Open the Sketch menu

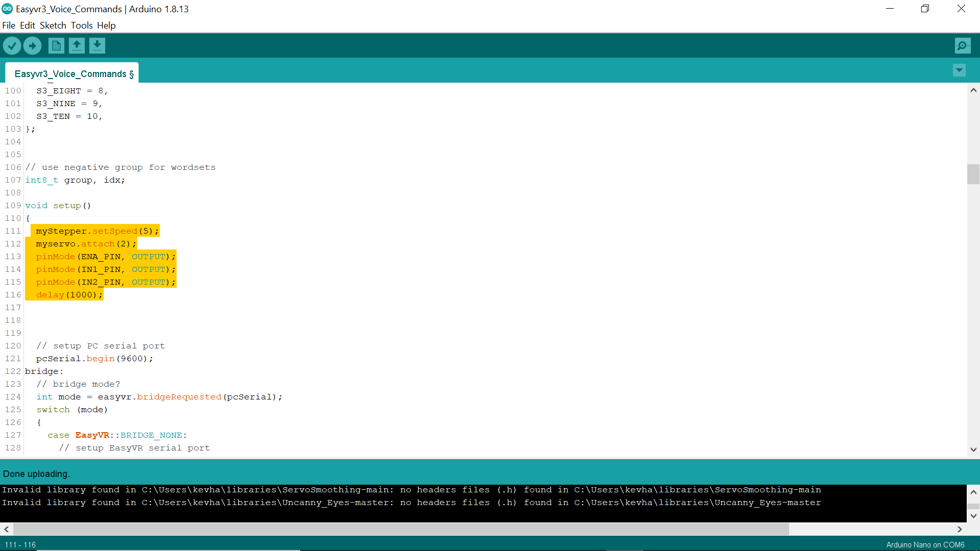coord(53,25)
